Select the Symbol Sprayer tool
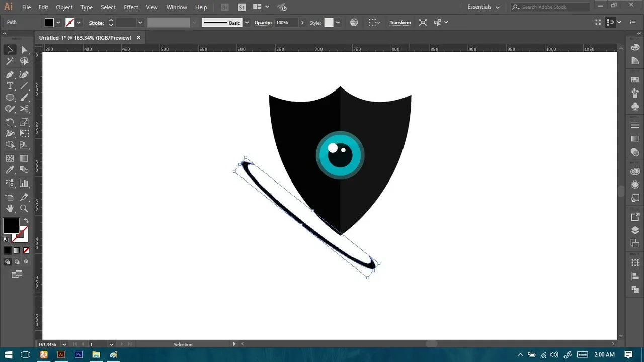This screenshot has height=362, width=644. click(10, 184)
